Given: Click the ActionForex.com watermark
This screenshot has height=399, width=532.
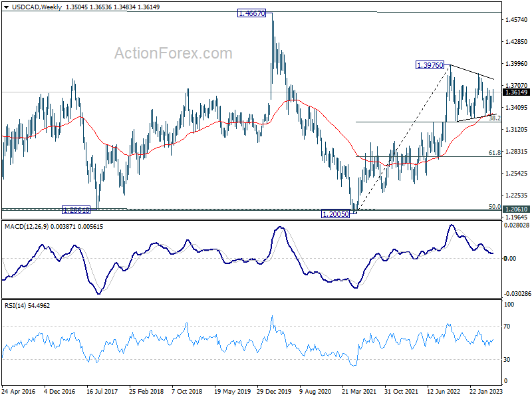Looking at the screenshot, I should click(174, 53).
